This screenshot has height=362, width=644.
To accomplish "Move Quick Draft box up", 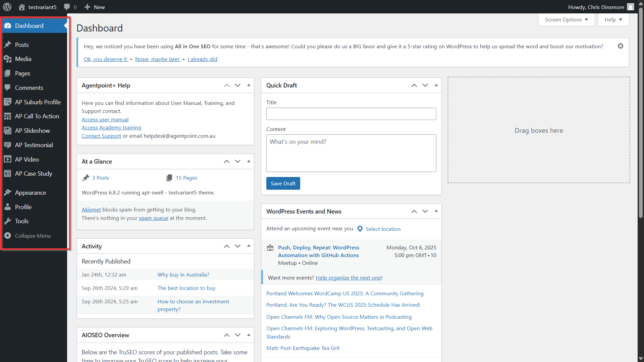I will tap(414, 85).
